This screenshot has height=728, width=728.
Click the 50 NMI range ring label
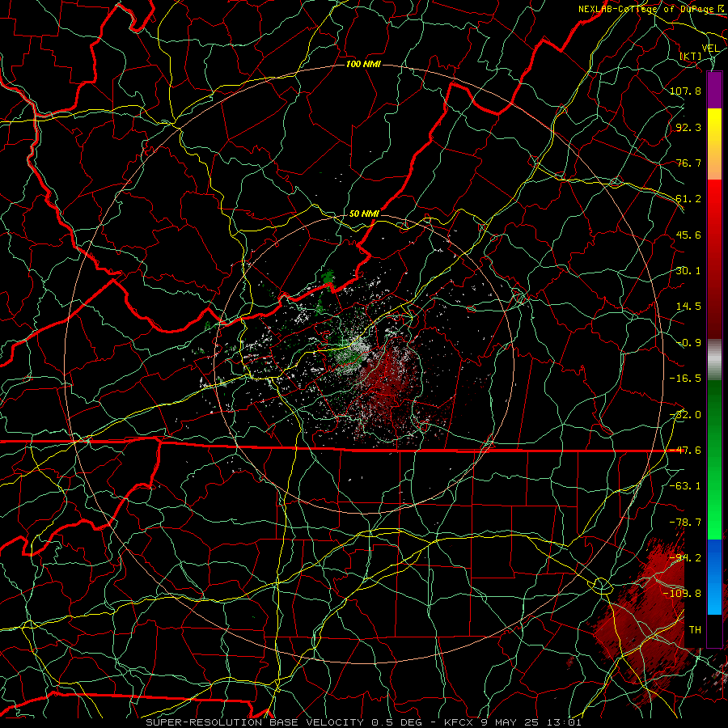[x=364, y=214]
